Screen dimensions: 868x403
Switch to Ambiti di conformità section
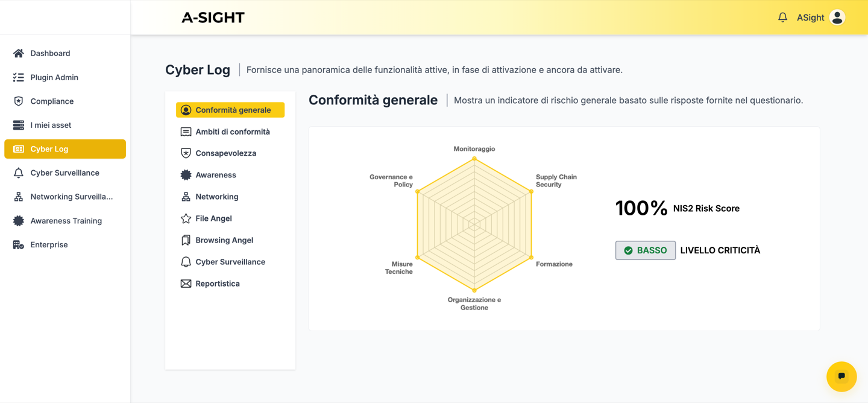(x=232, y=132)
